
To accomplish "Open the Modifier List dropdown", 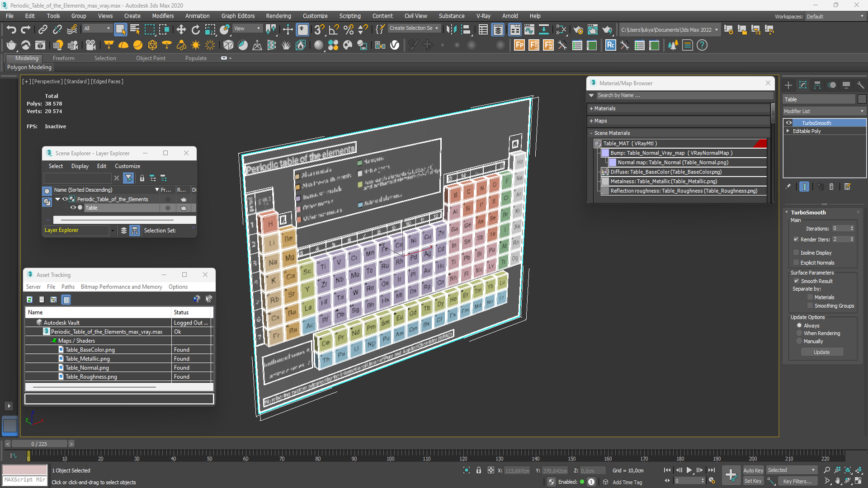I will [x=824, y=111].
